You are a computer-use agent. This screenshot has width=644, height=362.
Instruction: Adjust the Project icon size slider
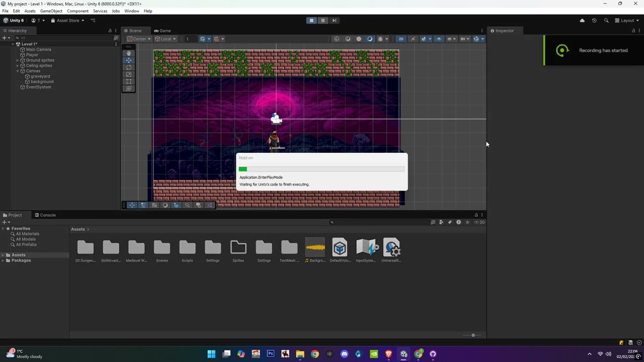(x=473, y=335)
